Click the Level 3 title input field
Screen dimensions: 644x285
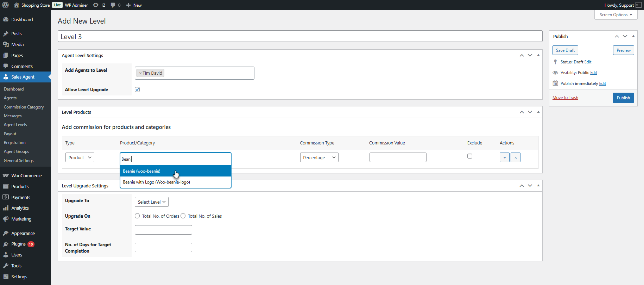(300, 36)
